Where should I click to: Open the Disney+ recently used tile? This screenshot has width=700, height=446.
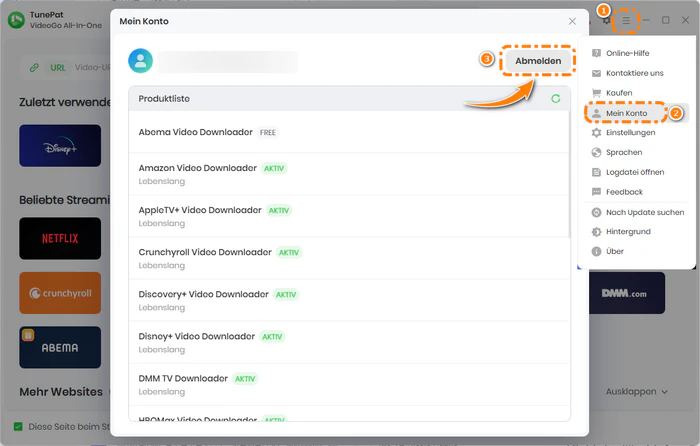(60, 146)
